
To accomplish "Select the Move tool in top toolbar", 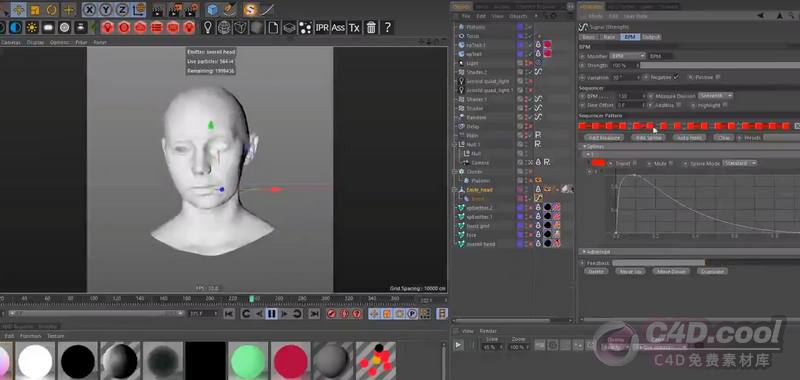I will coord(18,9).
